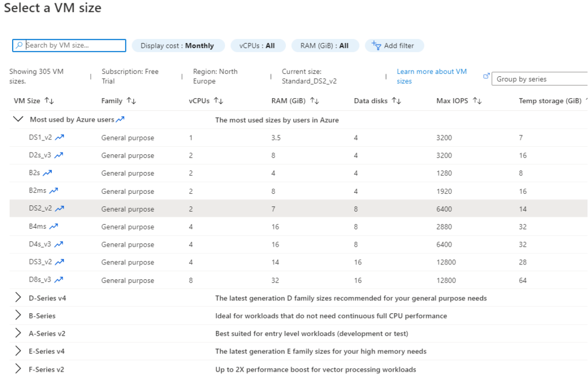Click the 'Region: North Europe' text

(x=215, y=76)
